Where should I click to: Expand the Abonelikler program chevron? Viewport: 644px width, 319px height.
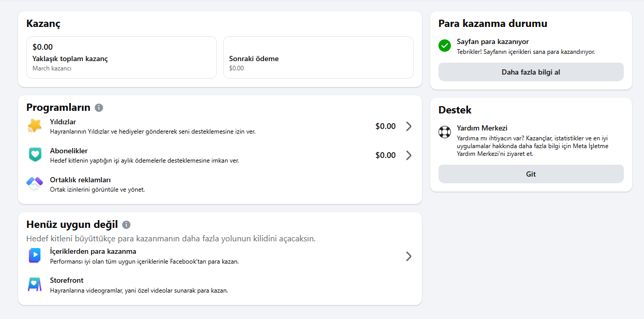[x=408, y=155]
